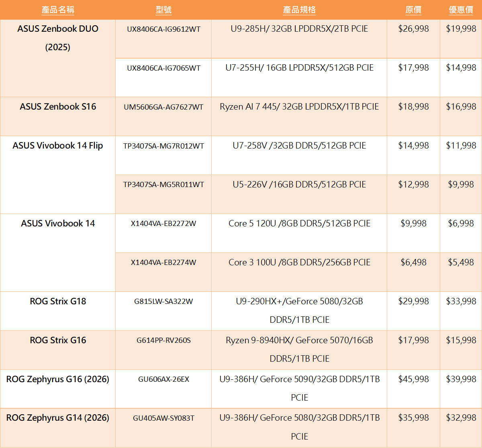
Task: Click the 原價 column header
Action: point(413,10)
